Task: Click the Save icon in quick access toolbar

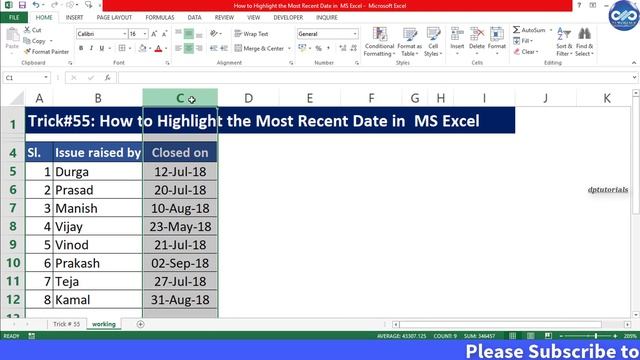Action: pos(22,5)
